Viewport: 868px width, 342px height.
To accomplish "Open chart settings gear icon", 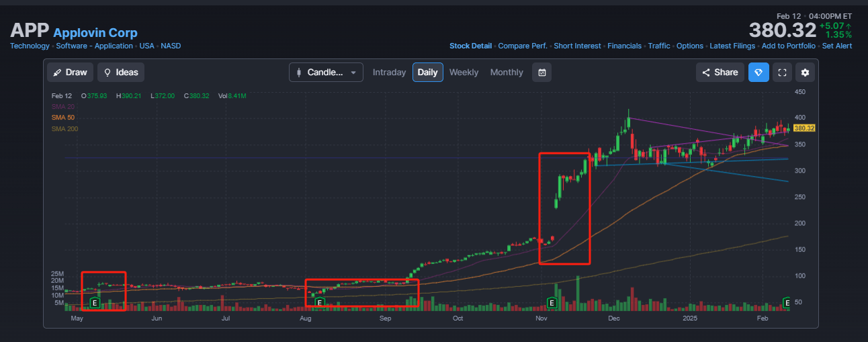I will click(805, 73).
